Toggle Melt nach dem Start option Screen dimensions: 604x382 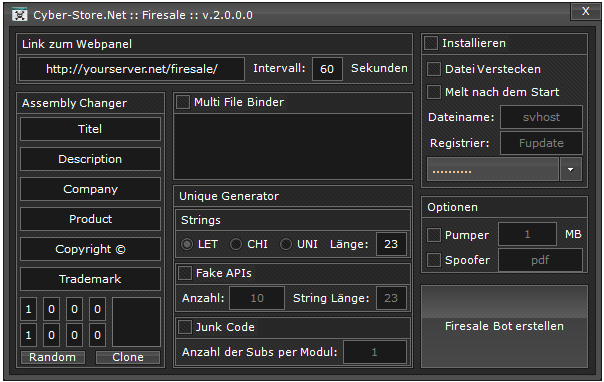[434, 92]
